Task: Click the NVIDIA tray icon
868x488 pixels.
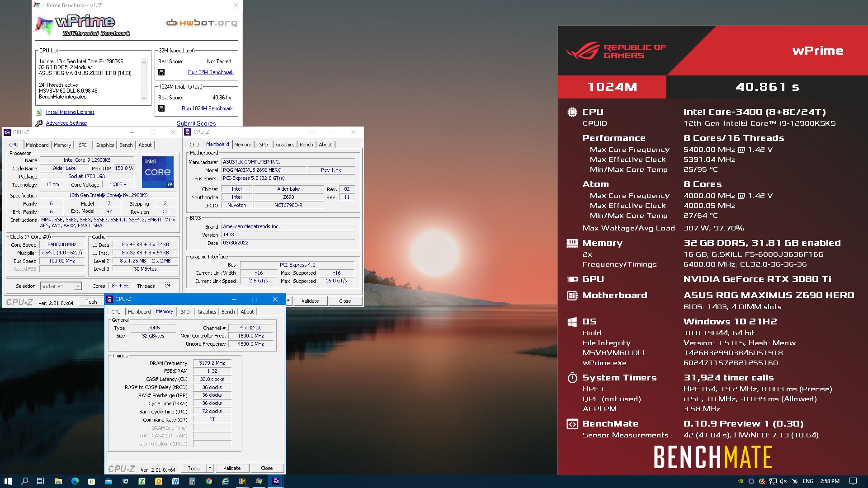Action: (x=741, y=481)
